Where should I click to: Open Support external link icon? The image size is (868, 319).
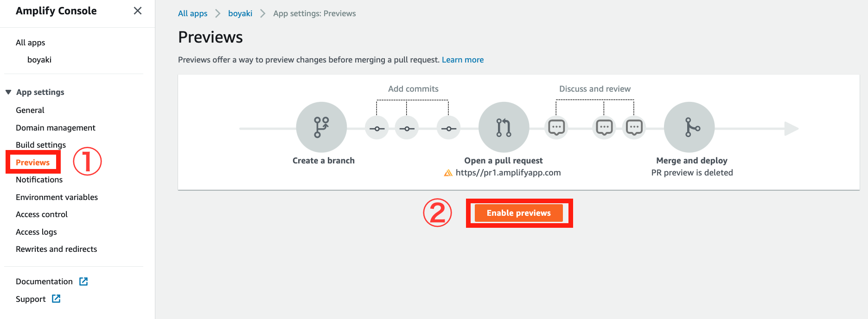click(x=56, y=299)
